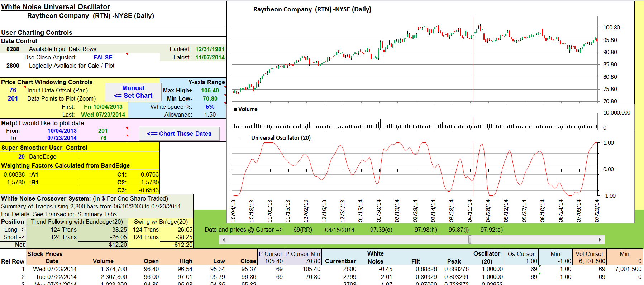Click the Volume chart legend
The height and width of the screenshot is (285, 644).
pyautogui.click(x=245, y=109)
